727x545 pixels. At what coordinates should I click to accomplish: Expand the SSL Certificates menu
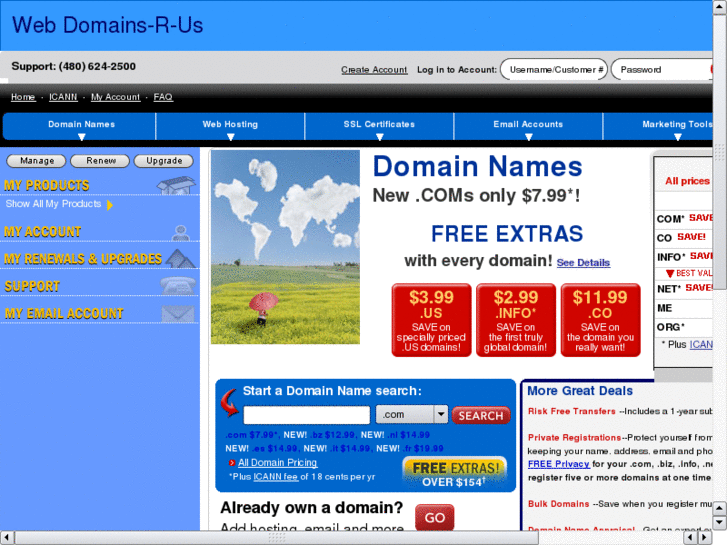pyautogui.click(x=379, y=126)
